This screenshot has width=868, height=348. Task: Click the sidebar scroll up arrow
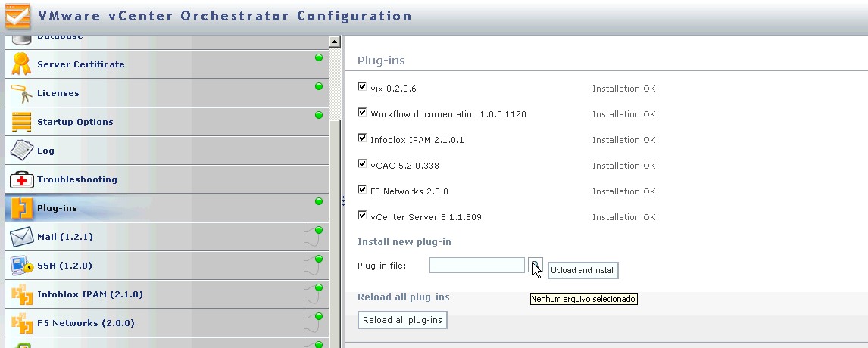(x=335, y=42)
